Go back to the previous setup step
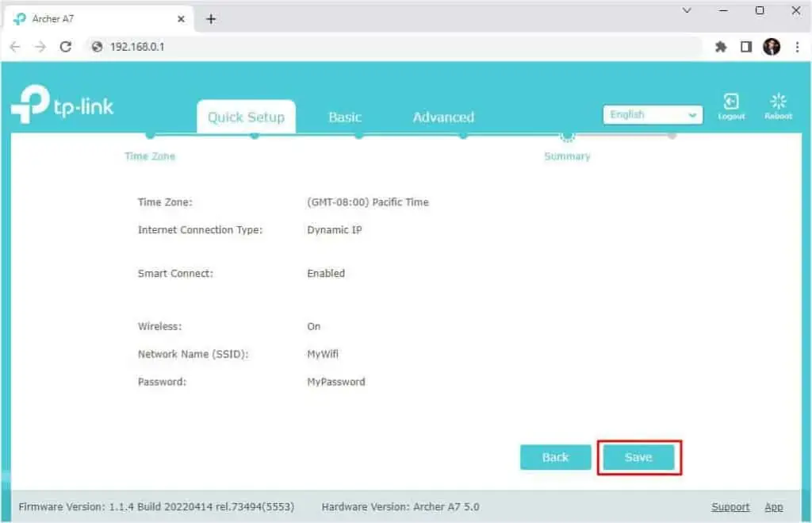Screen dimensions: 812x523 point(555,457)
